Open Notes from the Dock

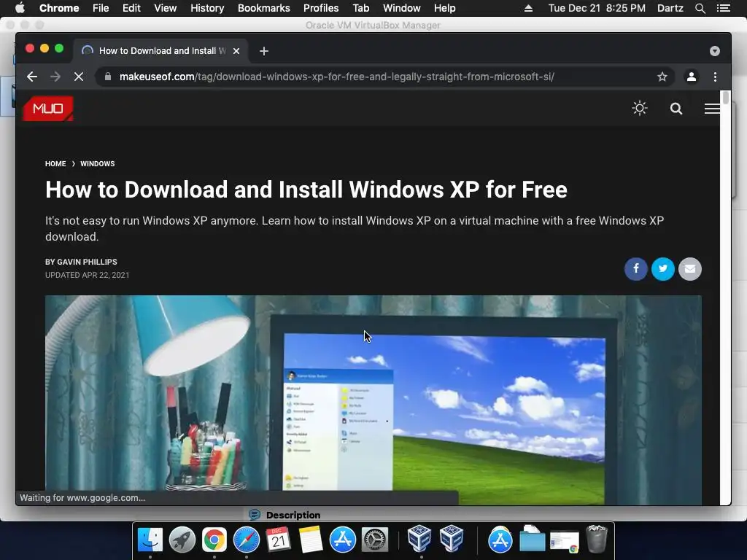311,540
